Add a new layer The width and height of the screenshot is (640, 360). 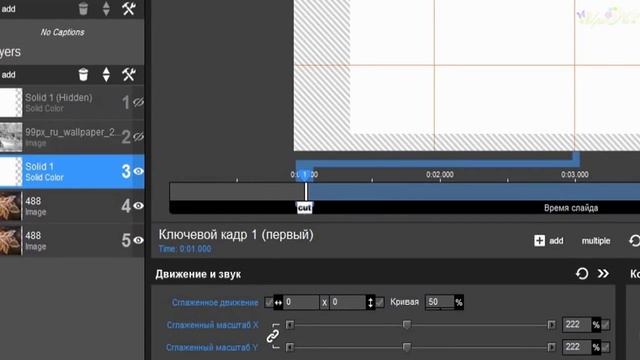pos(8,75)
